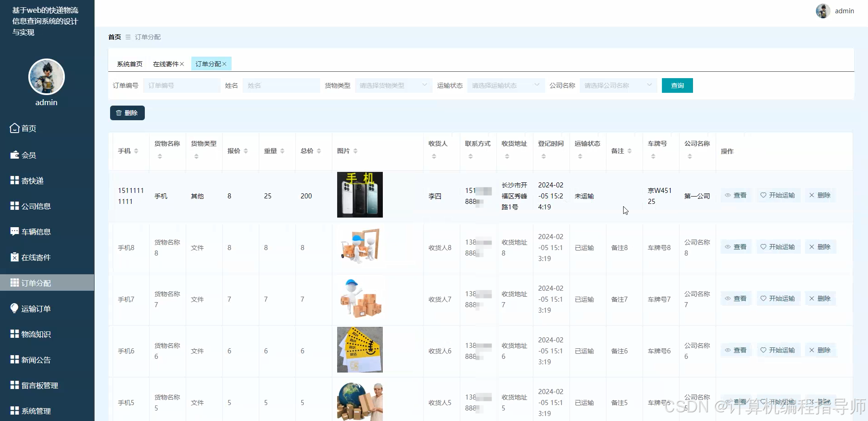Viewport: 868px width, 421px height.
Task: Open the 手机8 row delivery image thumbnail
Action: click(360, 246)
